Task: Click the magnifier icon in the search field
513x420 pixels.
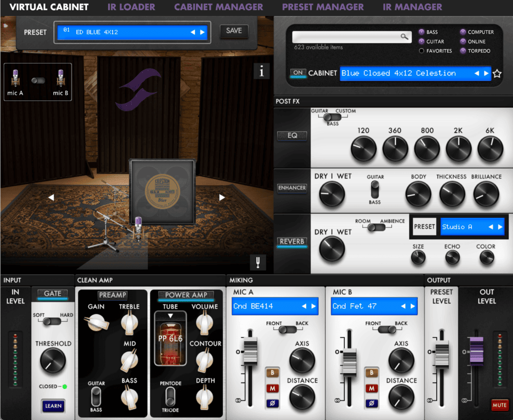Action: coord(404,36)
